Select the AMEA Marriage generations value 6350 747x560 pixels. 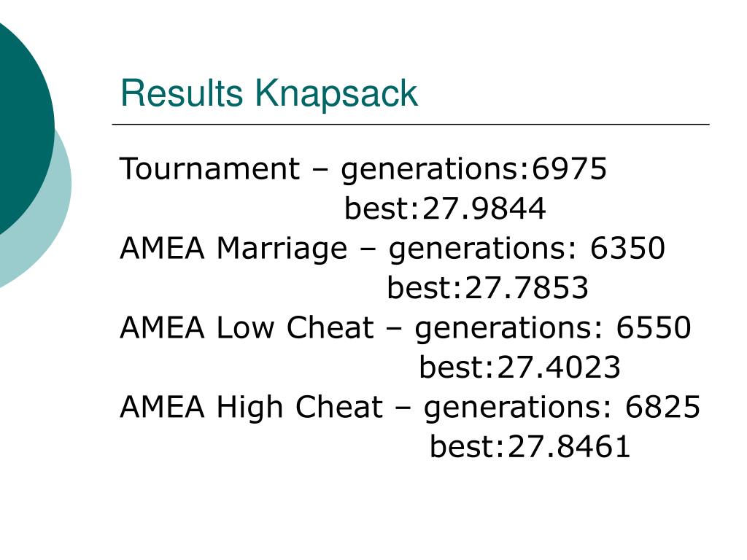[x=627, y=248]
